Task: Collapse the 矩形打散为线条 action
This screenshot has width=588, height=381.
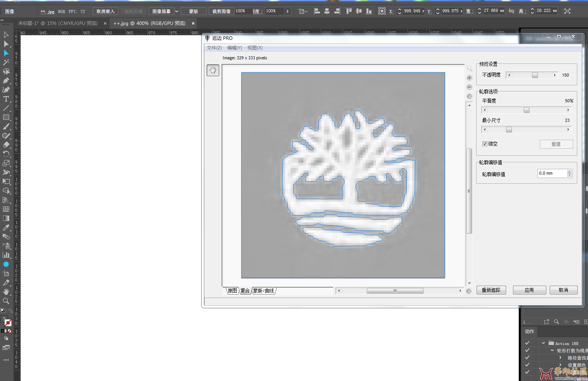Action: tap(552, 350)
